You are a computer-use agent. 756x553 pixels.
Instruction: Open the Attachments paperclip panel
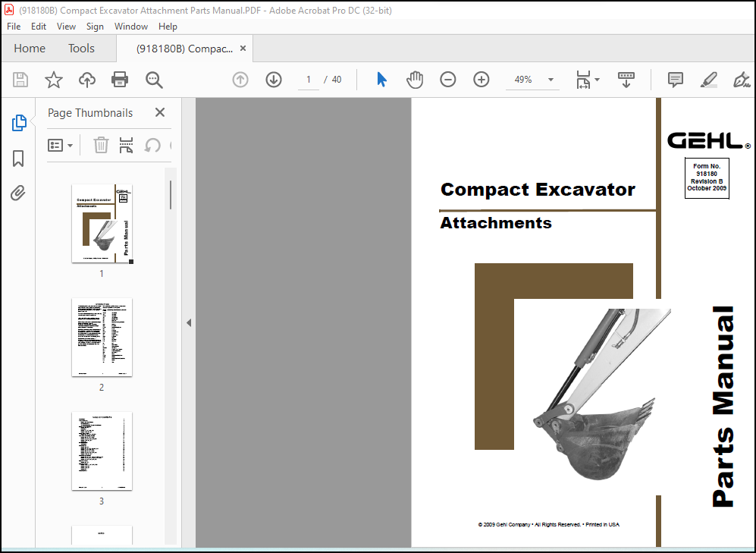(18, 193)
